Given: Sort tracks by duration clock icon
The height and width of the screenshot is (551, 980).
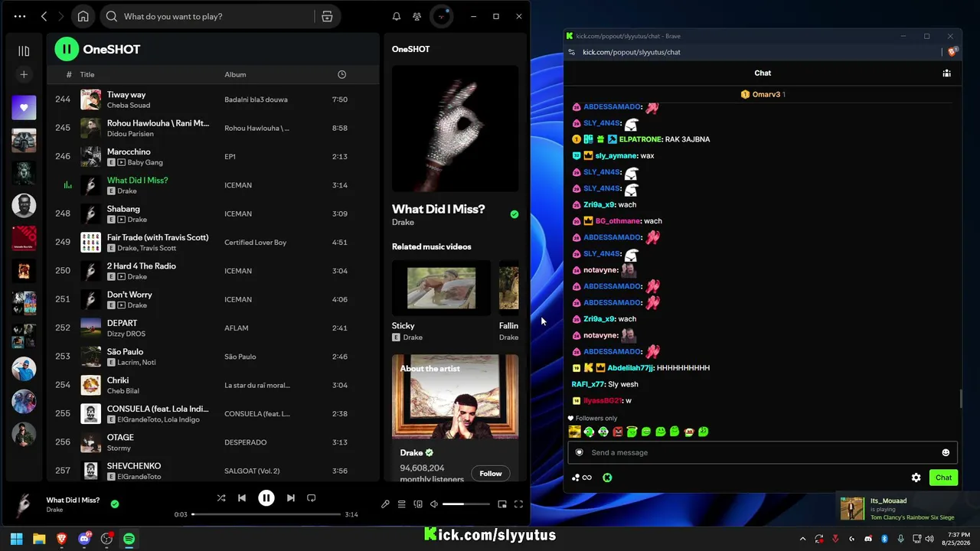Looking at the screenshot, I should tap(341, 74).
